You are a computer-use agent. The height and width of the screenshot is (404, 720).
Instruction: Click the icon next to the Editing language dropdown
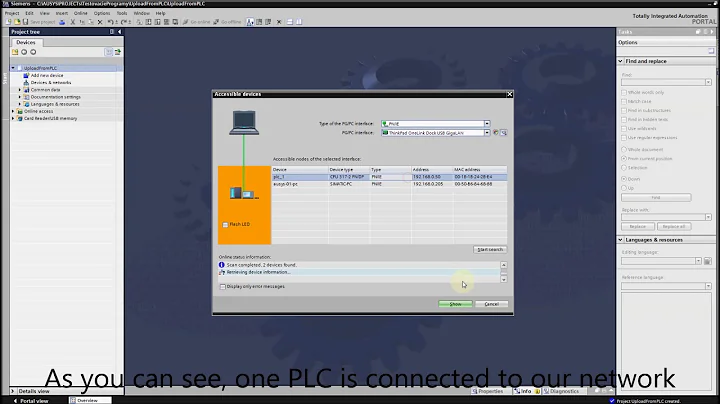708,261
